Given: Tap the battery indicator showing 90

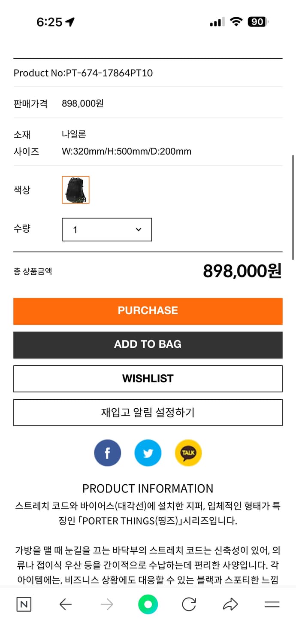Looking at the screenshot, I should (257, 21).
